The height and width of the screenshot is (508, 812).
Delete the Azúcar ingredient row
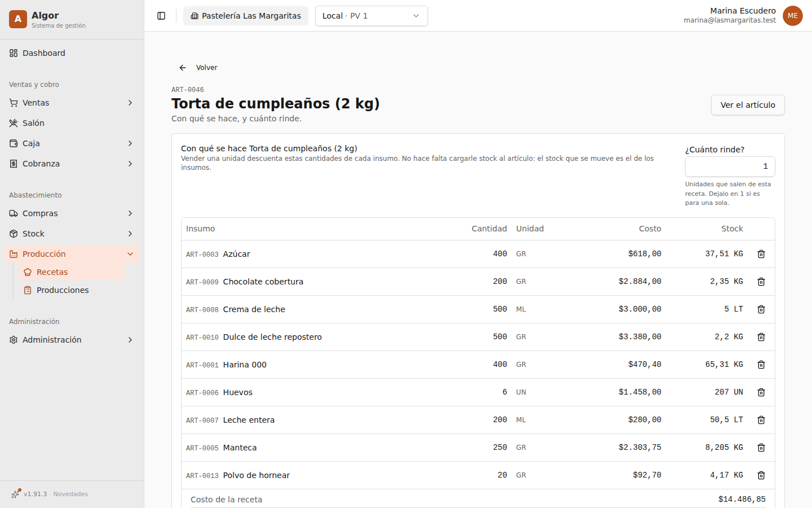coord(761,254)
